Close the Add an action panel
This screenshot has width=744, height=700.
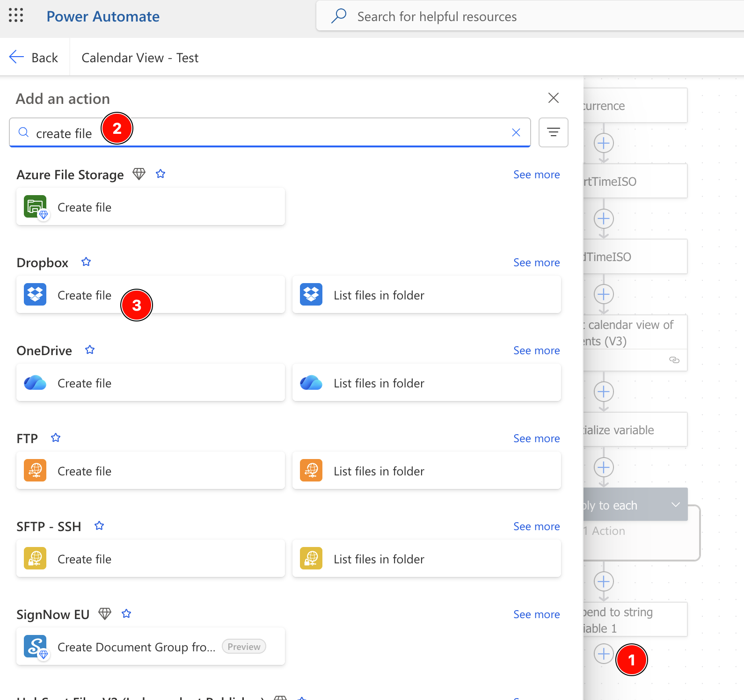(554, 98)
